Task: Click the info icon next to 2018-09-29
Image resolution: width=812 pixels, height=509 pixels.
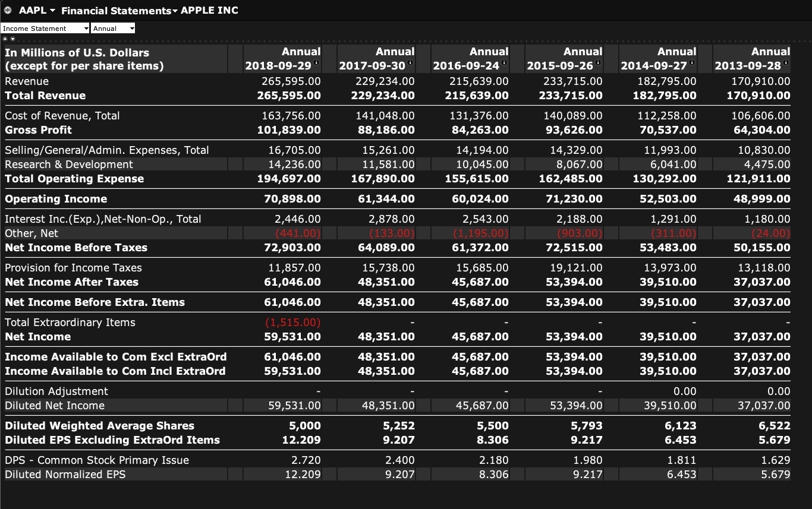Action: [316, 62]
